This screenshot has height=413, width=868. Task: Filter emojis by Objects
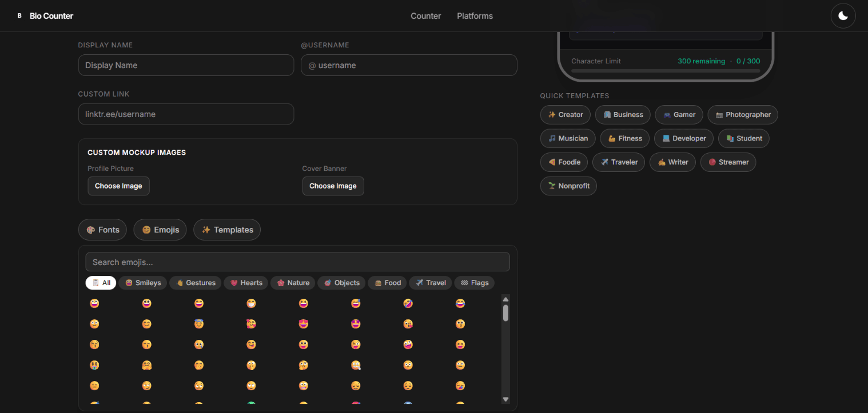[341, 283]
